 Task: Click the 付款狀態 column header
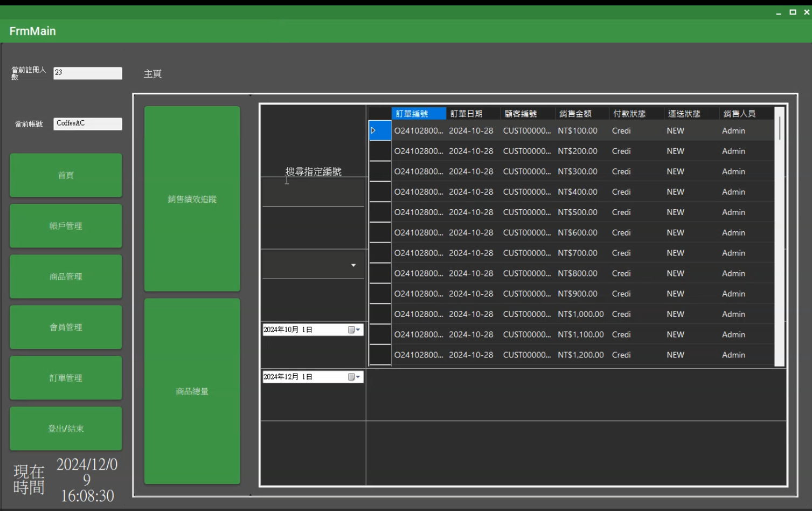635,114
